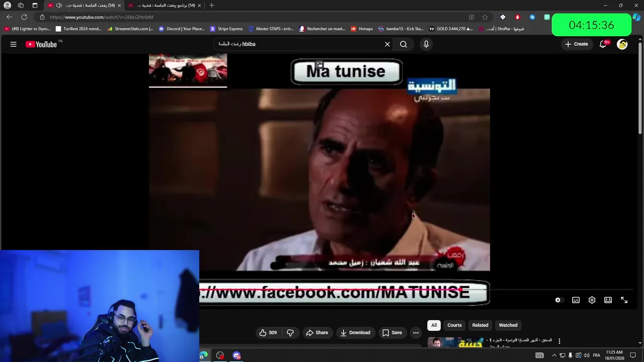Open bamba13 Kick bookmark

pos(401,29)
